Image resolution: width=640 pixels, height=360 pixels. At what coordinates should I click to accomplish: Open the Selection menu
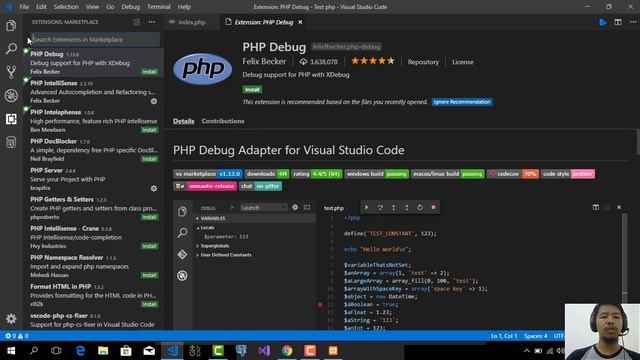click(66, 7)
